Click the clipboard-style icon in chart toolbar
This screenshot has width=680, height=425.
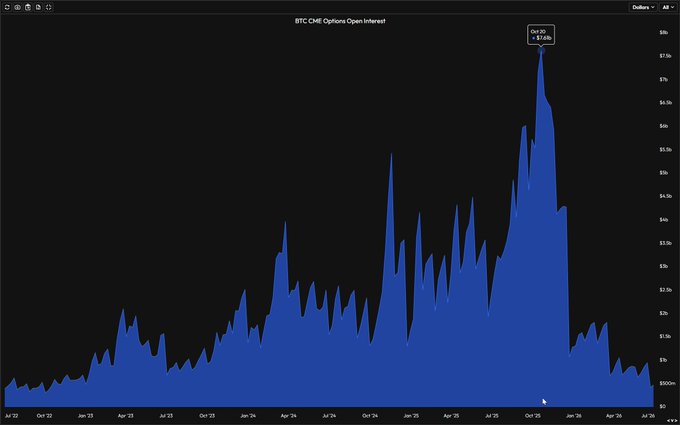click(x=28, y=7)
